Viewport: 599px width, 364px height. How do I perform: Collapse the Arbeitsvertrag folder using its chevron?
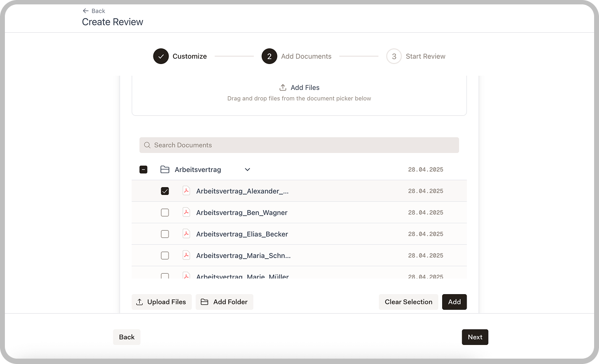pyautogui.click(x=247, y=169)
